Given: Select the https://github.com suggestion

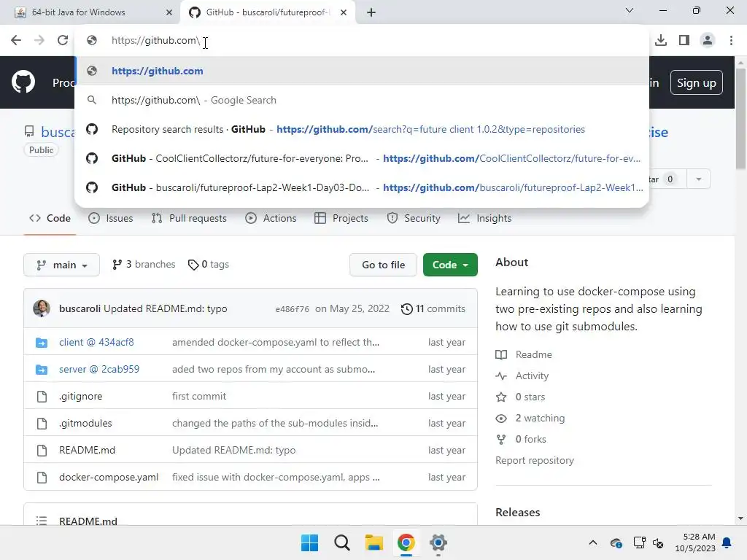Looking at the screenshot, I should (x=362, y=71).
